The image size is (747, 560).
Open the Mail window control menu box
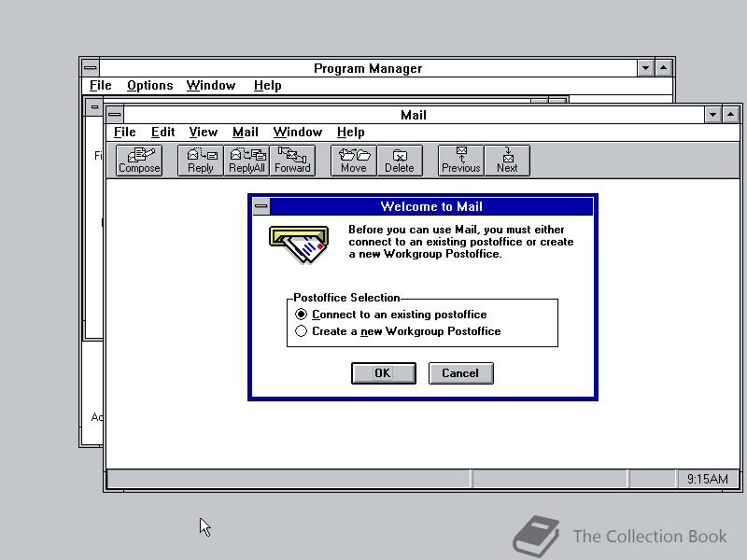114,114
